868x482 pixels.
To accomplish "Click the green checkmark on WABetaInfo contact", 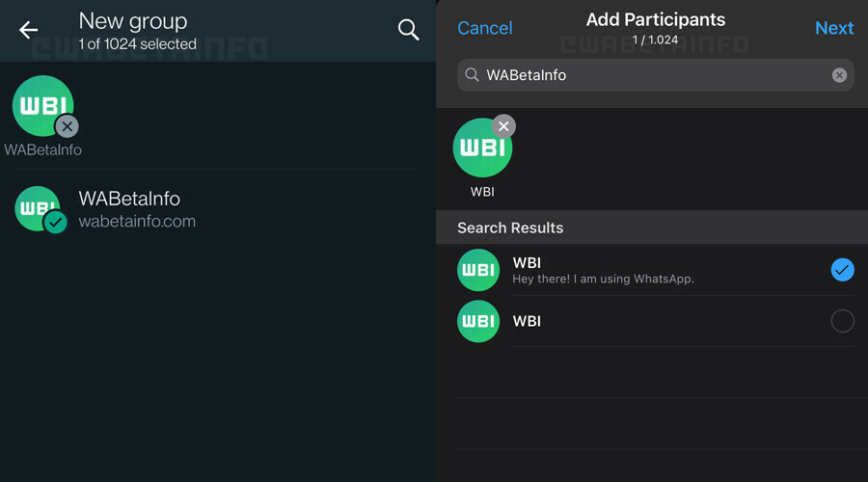I will (56, 223).
